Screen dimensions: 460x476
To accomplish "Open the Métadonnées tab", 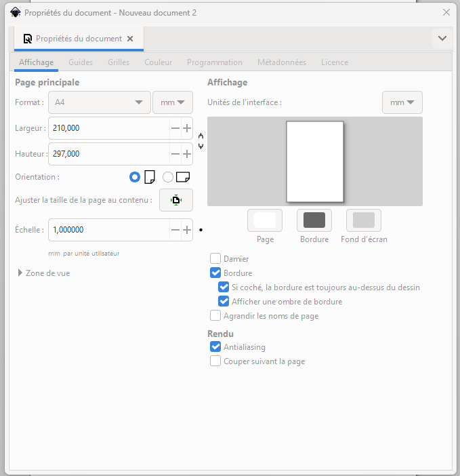I will (281, 62).
